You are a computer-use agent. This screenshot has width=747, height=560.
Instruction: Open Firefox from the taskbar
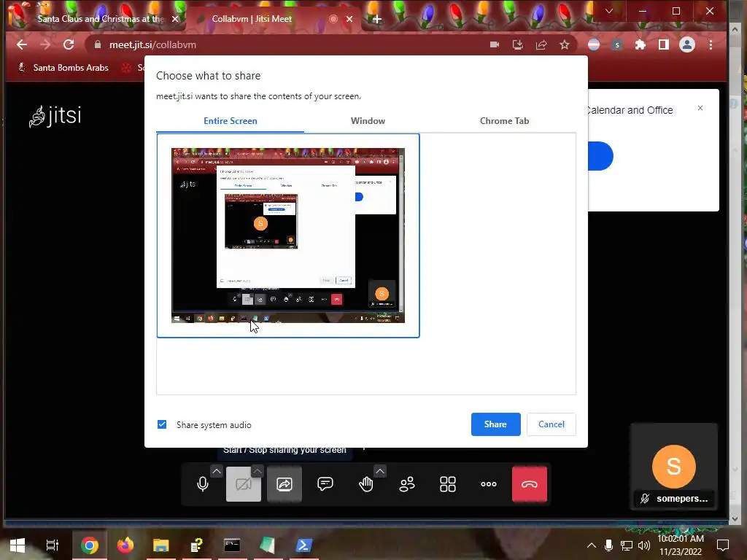[125, 545]
